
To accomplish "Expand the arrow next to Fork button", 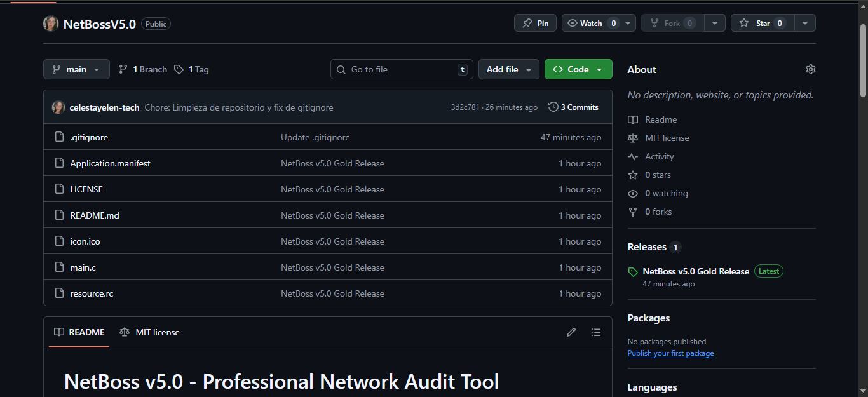I will (715, 23).
